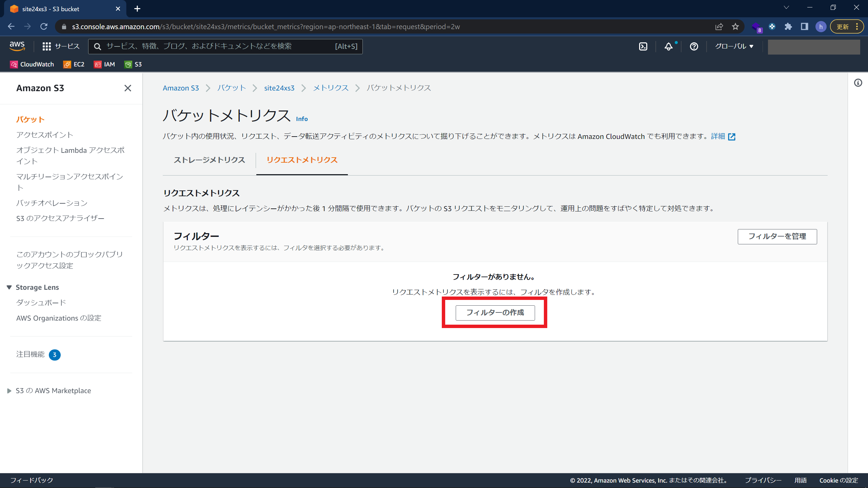Click the フィルターの作成 button
Screen dimensions: 868x488
pyautogui.click(x=495, y=313)
